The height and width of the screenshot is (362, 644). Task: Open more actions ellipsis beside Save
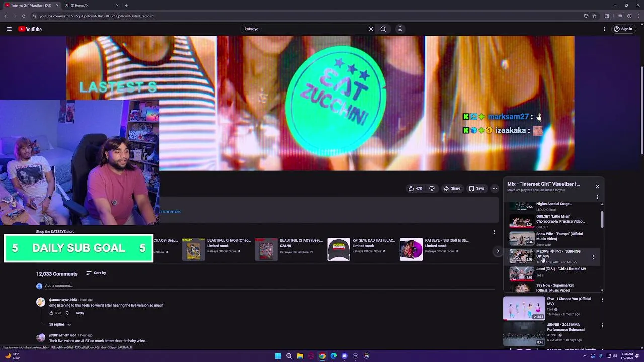coord(495,188)
